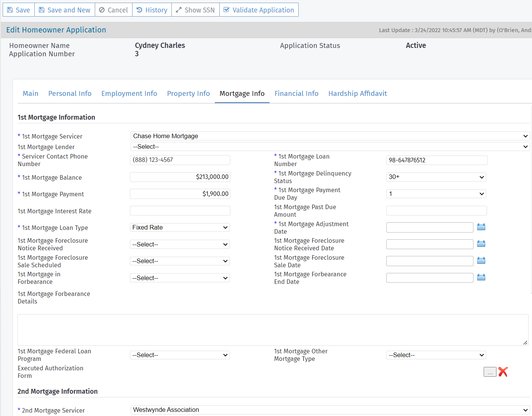Open 1st Mortgage Loan Type dropdown

[x=180, y=228]
